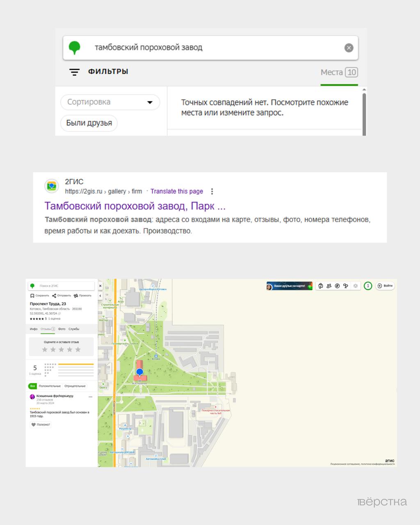Clear the search query with the X icon
This screenshot has height=525, width=420.
(349, 48)
